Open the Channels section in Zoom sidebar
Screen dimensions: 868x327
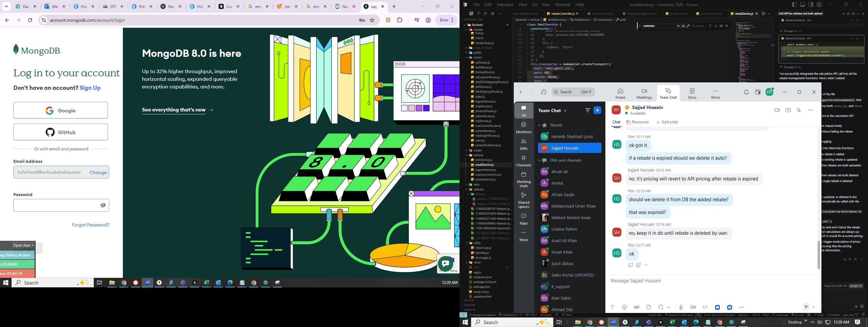(x=524, y=161)
